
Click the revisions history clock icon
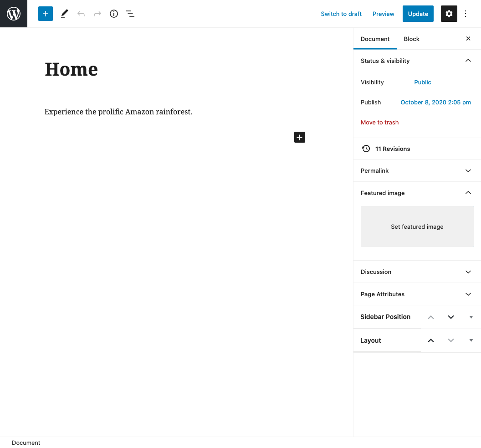[366, 149]
